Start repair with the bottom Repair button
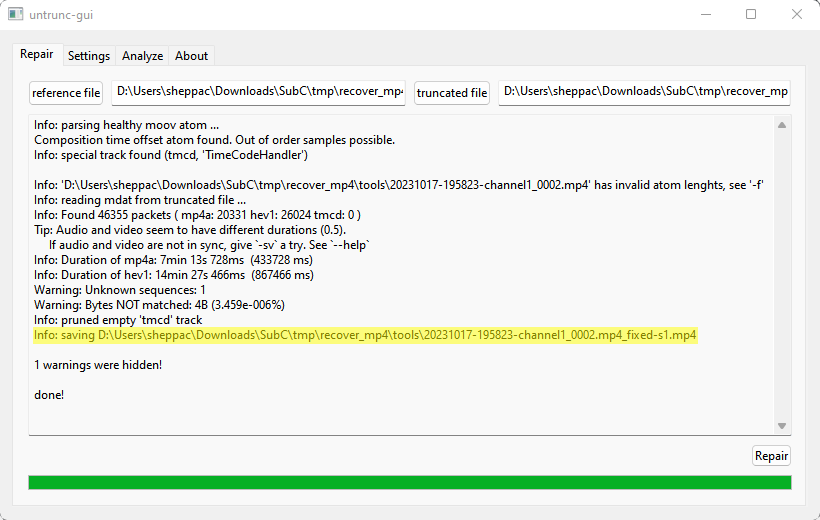 click(x=771, y=456)
